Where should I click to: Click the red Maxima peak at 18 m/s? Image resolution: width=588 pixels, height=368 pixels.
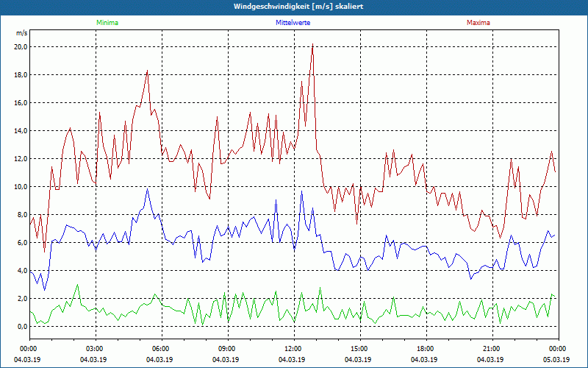[x=148, y=71]
